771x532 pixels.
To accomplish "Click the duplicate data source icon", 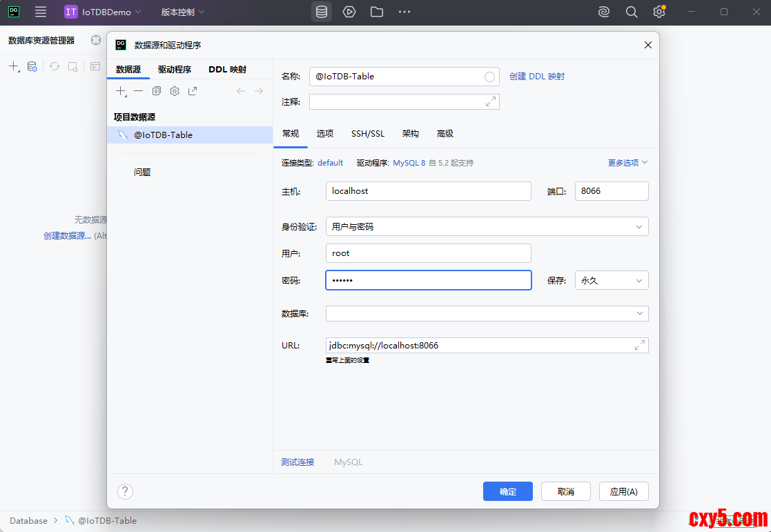I will pyautogui.click(x=157, y=91).
